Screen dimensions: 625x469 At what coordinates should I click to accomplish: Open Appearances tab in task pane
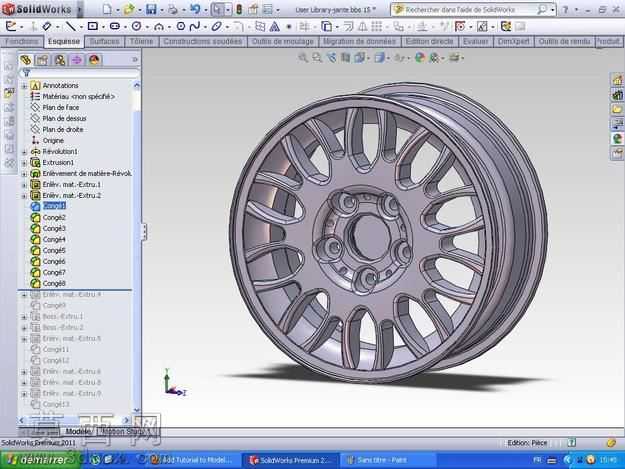(617, 138)
